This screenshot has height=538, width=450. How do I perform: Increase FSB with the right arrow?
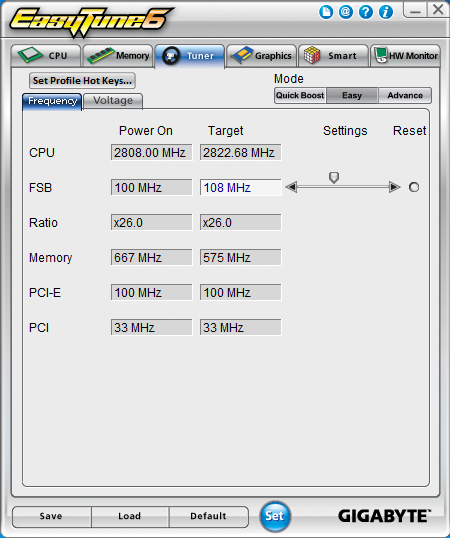394,187
